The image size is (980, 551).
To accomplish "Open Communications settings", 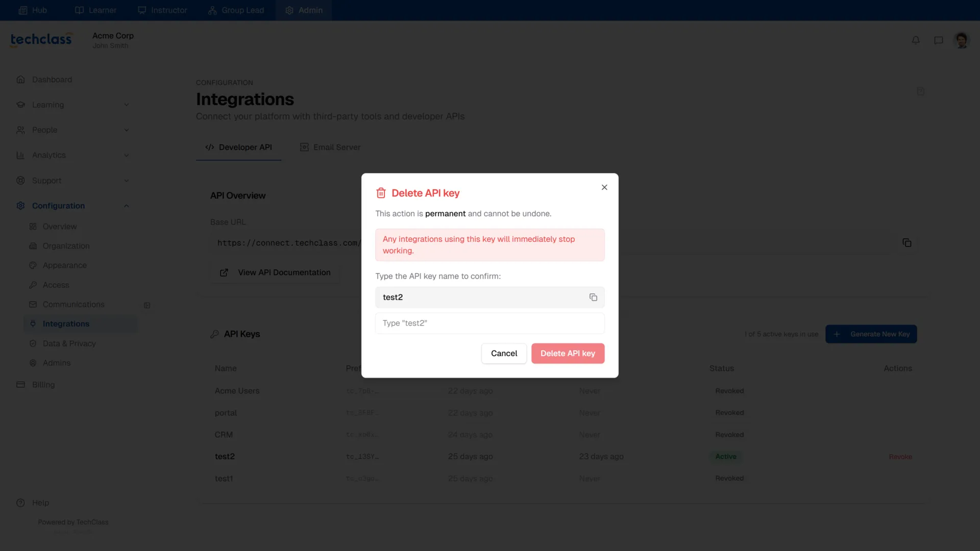I will pos(73,305).
